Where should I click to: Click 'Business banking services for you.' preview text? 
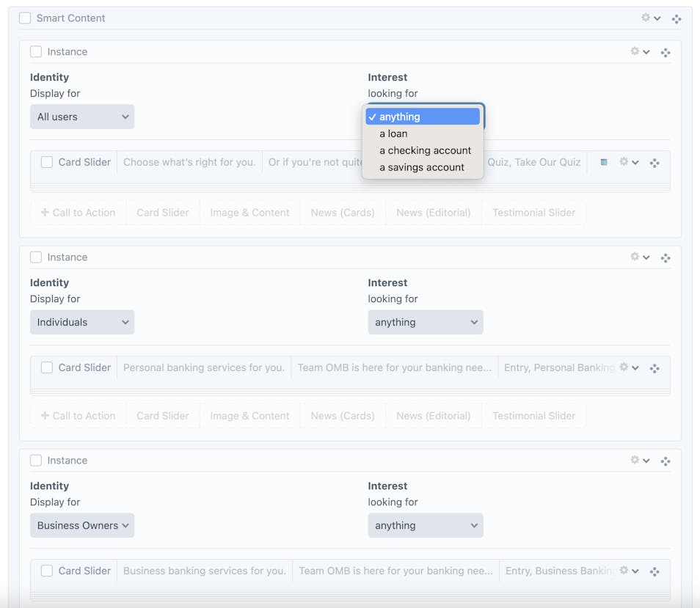coord(204,571)
